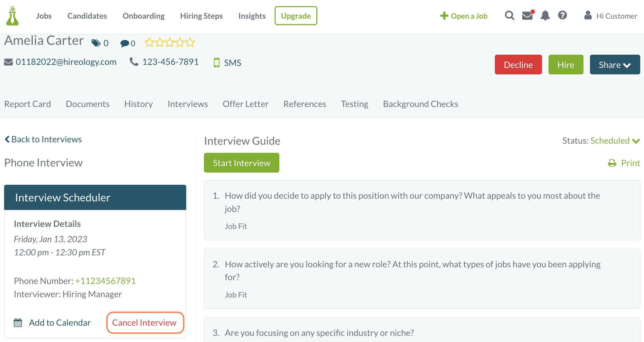The image size is (644, 342).
Task: Open the Hiring Steps menu
Action: click(202, 16)
